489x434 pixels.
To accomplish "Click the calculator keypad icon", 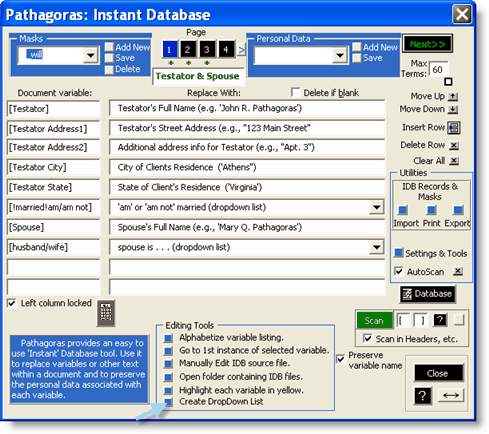I will (x=106, y=313).
